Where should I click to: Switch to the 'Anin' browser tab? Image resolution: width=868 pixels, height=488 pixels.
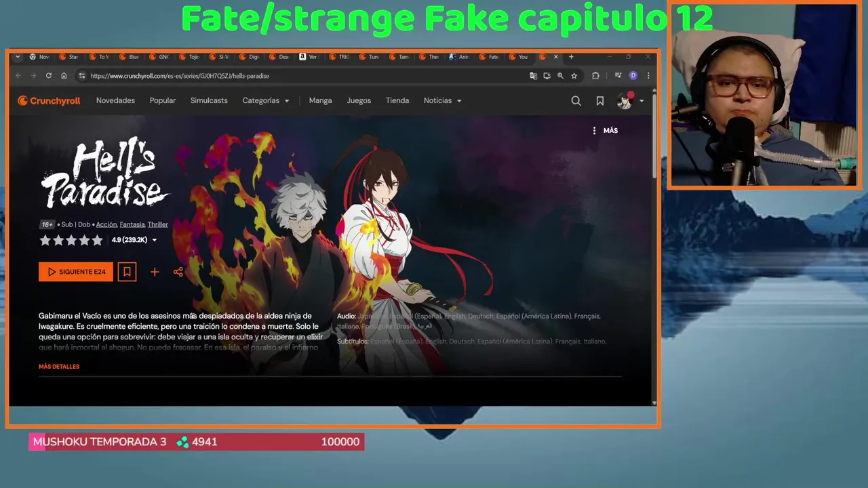459,57
